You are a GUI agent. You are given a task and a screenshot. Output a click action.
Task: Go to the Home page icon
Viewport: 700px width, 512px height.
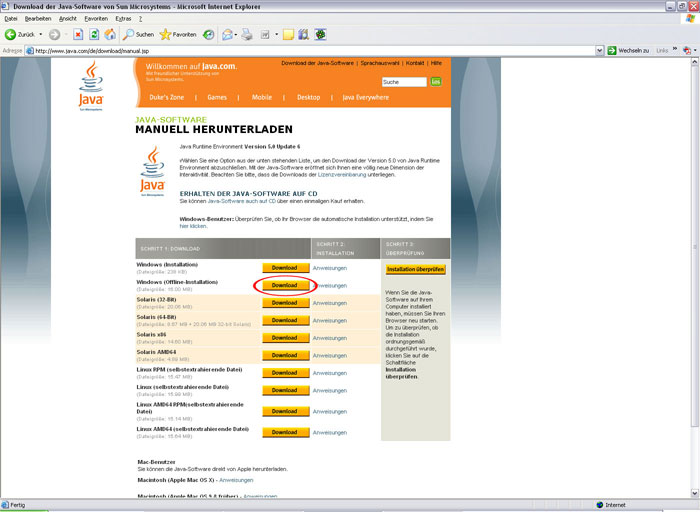pos(110,34)
